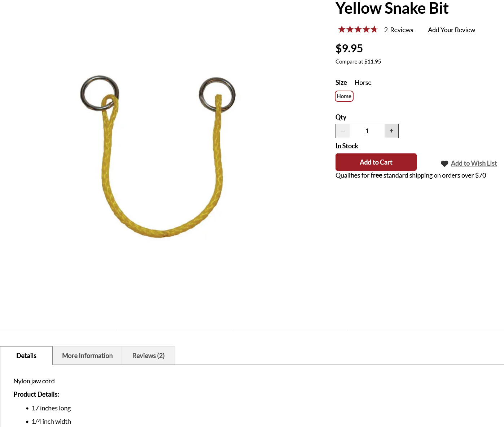The height and width of the screenshot is (427, 504).
Task: Click the right metal ring in photo
Action: point(217,95)
